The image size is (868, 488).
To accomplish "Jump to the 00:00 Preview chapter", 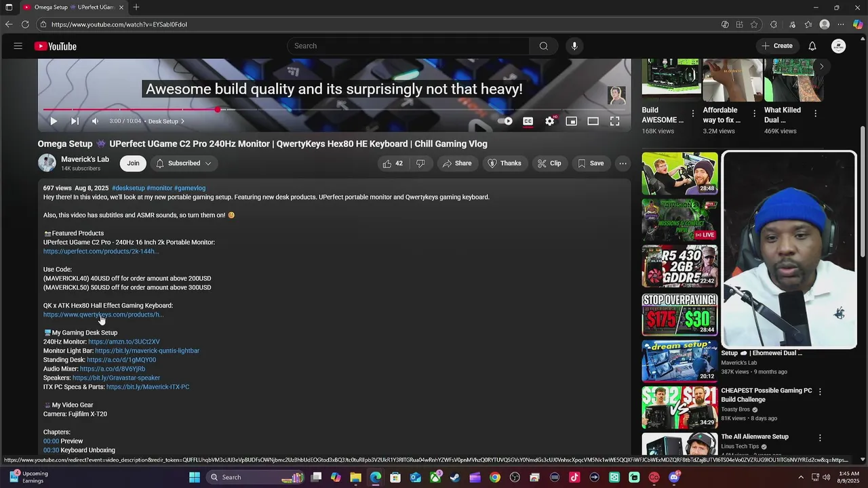I will point(51,441).
